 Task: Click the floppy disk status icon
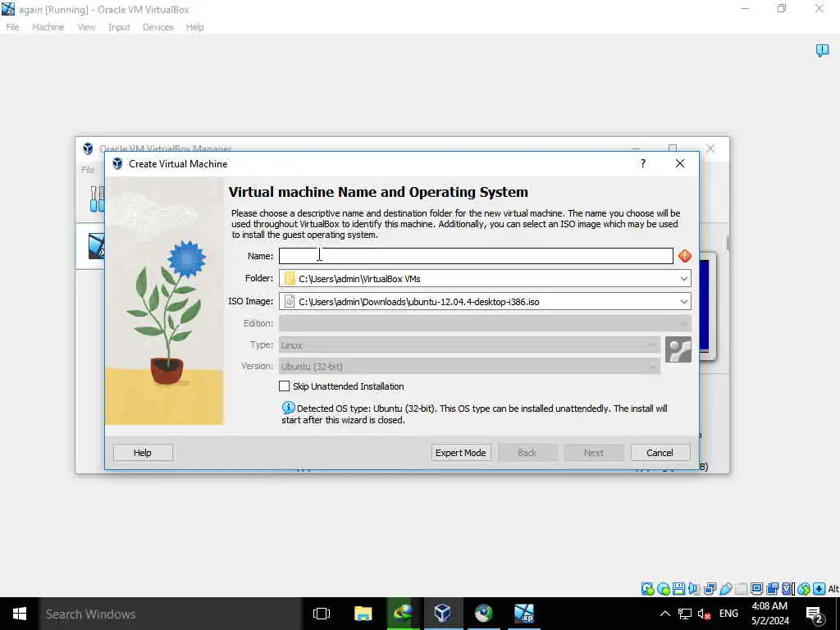[x=678, y=589]
